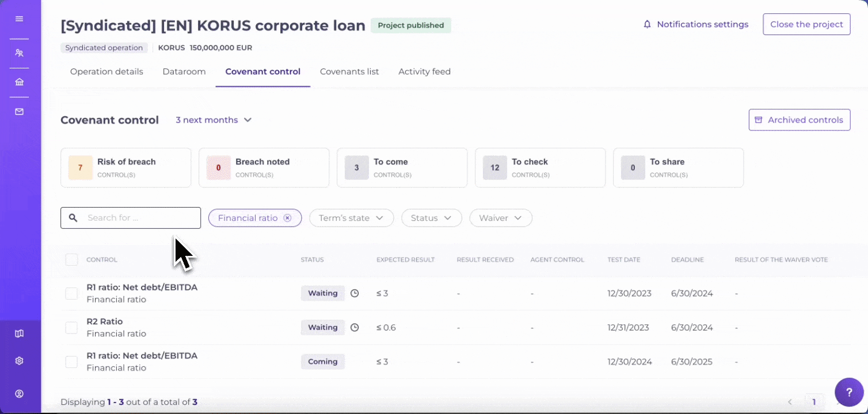The height and width of the screenshot is (414, 868).
Task: Open the settings gear in sidebar
Action: point(19,361)
